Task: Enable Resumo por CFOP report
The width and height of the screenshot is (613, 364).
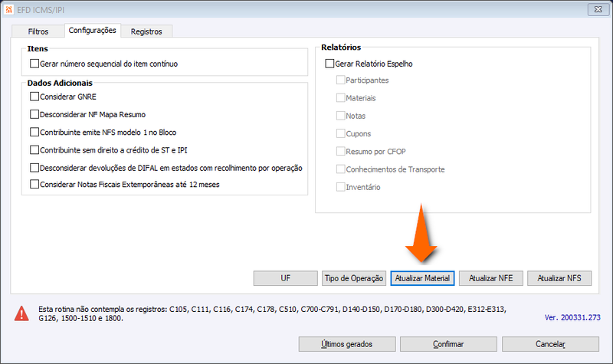Action: pos(340,151)
